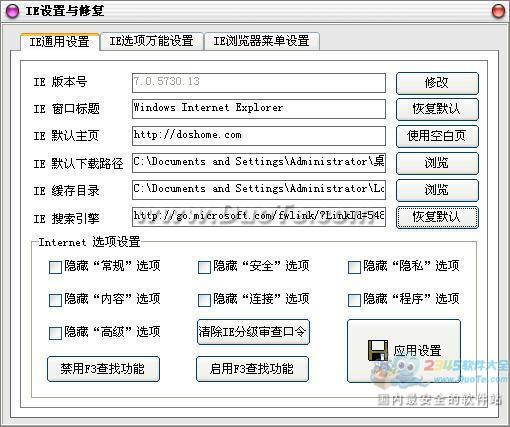Click the floppy disk icon on 应用设置
Viewport: 510px width, 427px height.
[378, 350]
